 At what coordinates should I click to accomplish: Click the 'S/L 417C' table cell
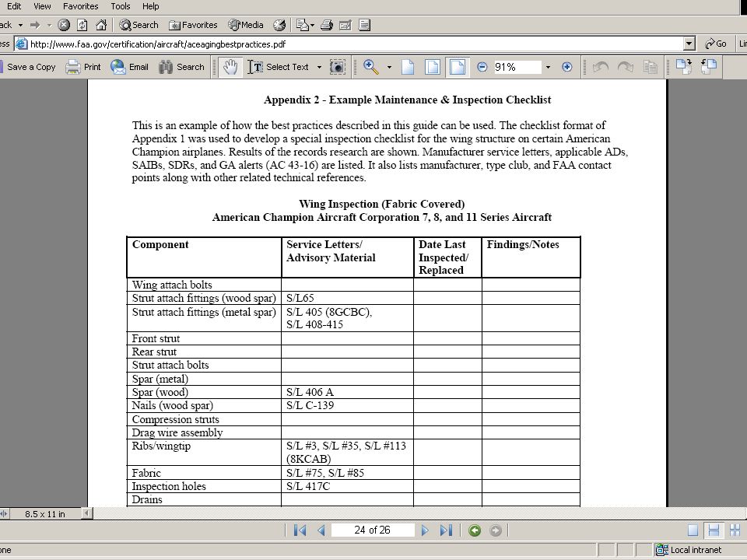347,486
